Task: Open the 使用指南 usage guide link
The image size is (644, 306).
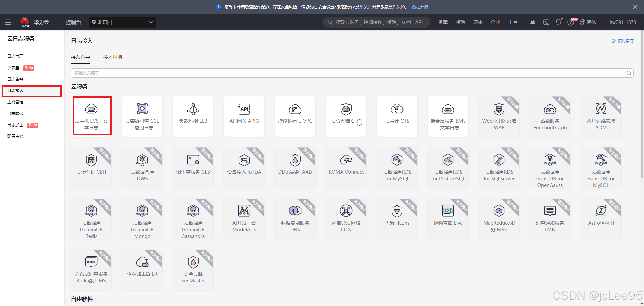Action: click(623, 41)
